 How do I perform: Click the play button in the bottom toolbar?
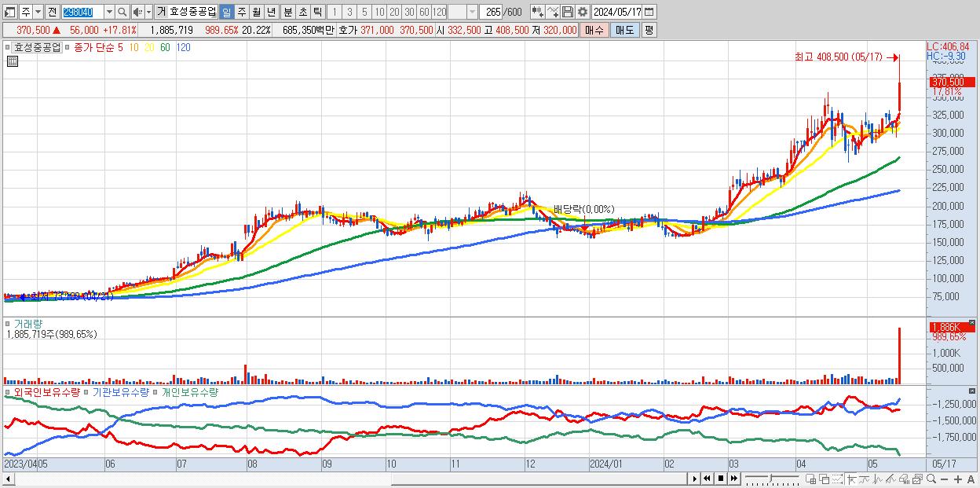pos(694,479)
